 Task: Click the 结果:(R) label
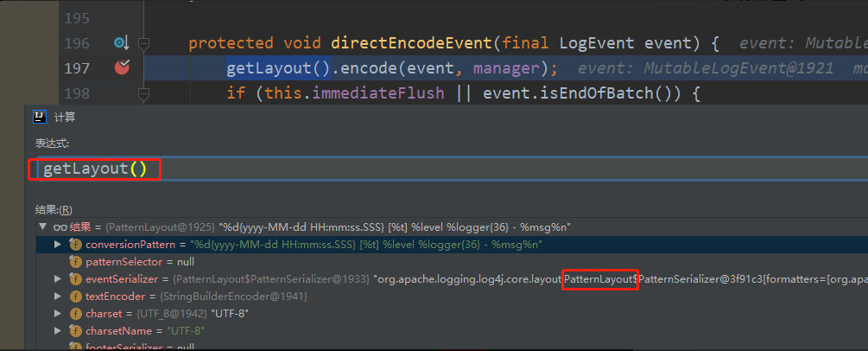pyautogui.click(x=54, y=209)
